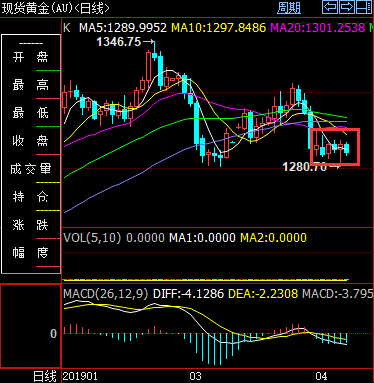
Task: Click the 现货黄金(AU) title label
Action: pos(37,8)
